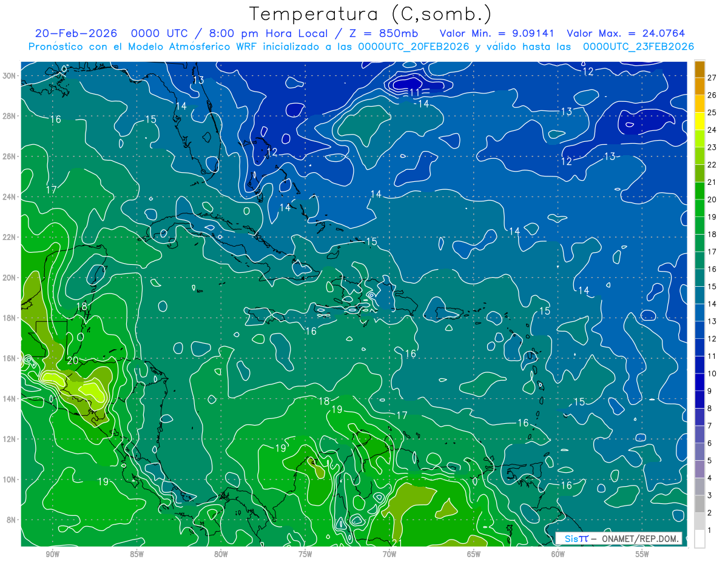Select the date text "20-Feb-2026"

(x=76, y=33)
